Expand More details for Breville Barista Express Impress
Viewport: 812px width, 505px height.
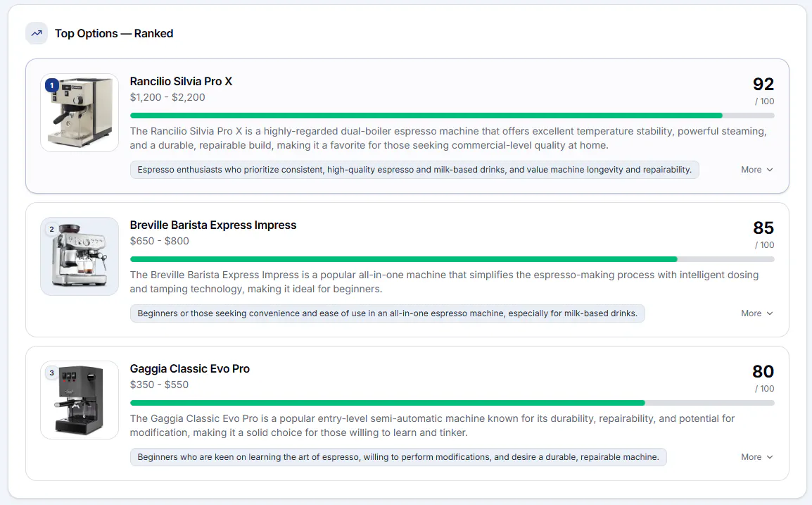[x=756, y=313]
